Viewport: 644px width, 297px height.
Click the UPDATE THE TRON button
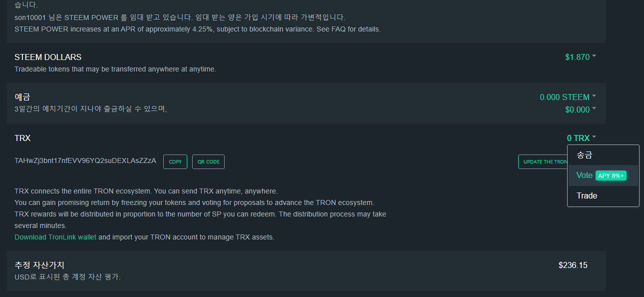(x=543, y=161)
